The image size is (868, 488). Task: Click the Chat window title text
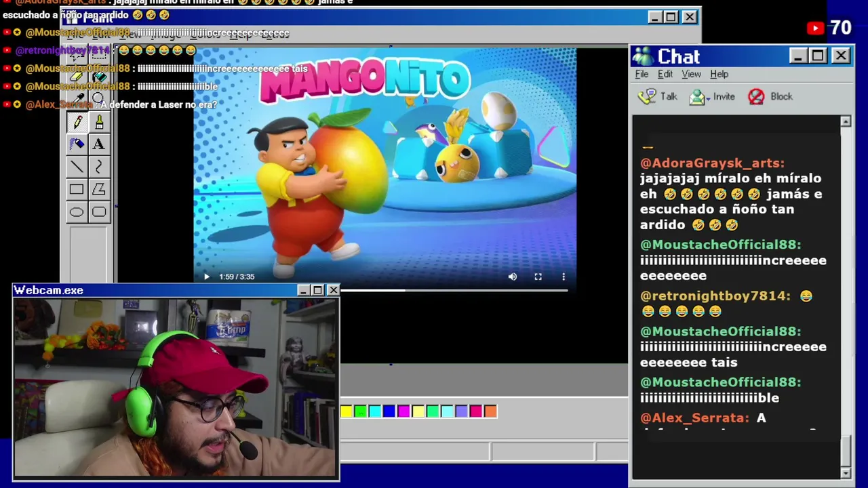tap(678, 57)
